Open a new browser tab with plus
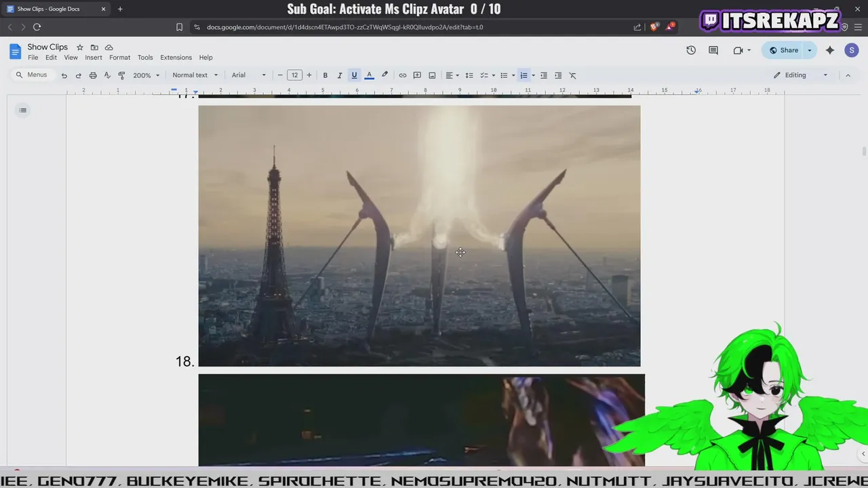Screen dimensions: 868x488 pyautogui.click(x=120, y=9)
